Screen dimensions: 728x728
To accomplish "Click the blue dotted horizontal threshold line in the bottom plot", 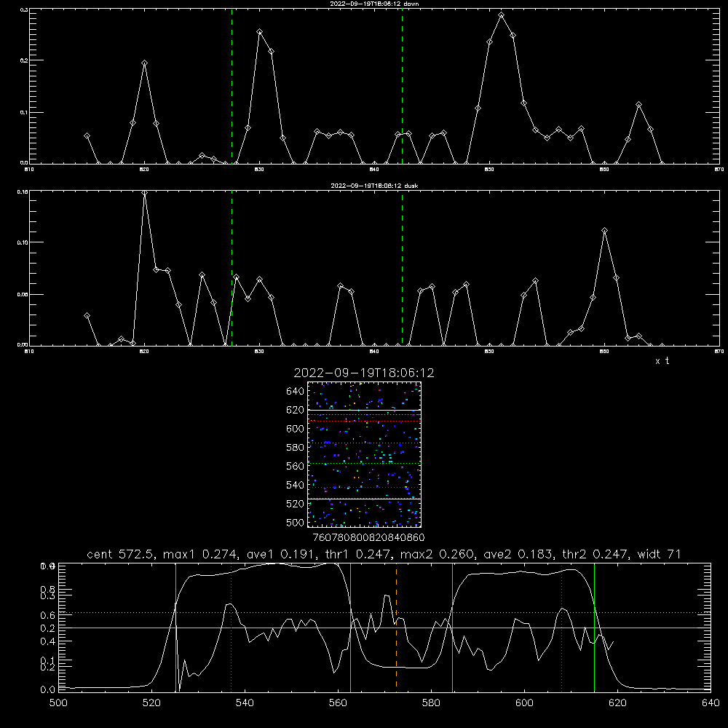I will click(385, 613).
